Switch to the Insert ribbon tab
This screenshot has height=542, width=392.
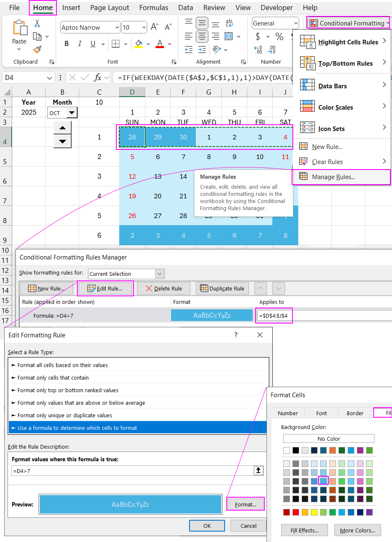pyautogui.click(x=71, y=8)
